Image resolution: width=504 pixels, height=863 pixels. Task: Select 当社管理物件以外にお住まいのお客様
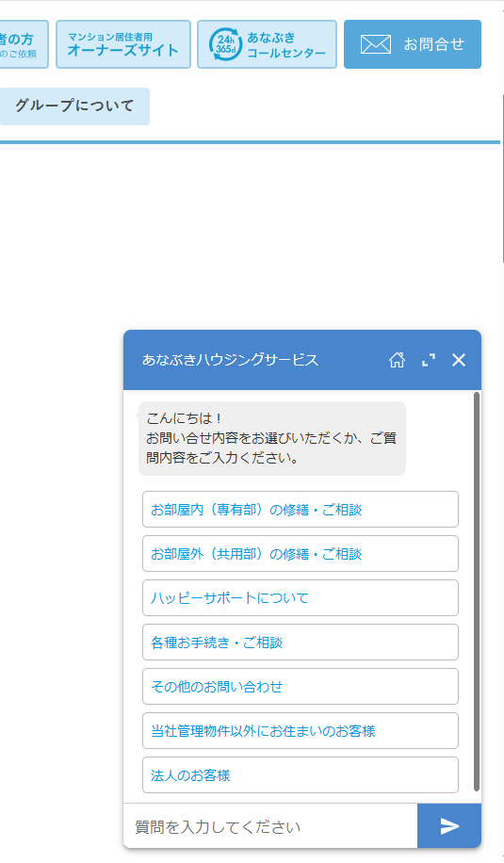click(x=301, y=731)
